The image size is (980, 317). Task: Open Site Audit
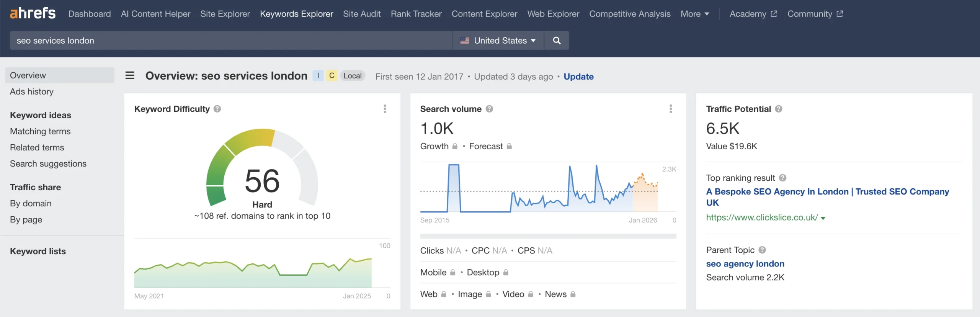tap(362, 14)
